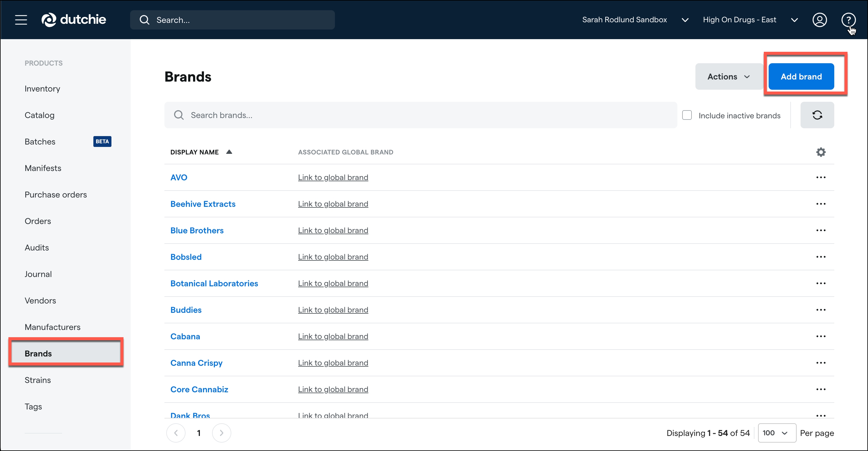This screenshot has height=451, width=868.
Task: Open the AVO brand link
Action: pos(179,178)
